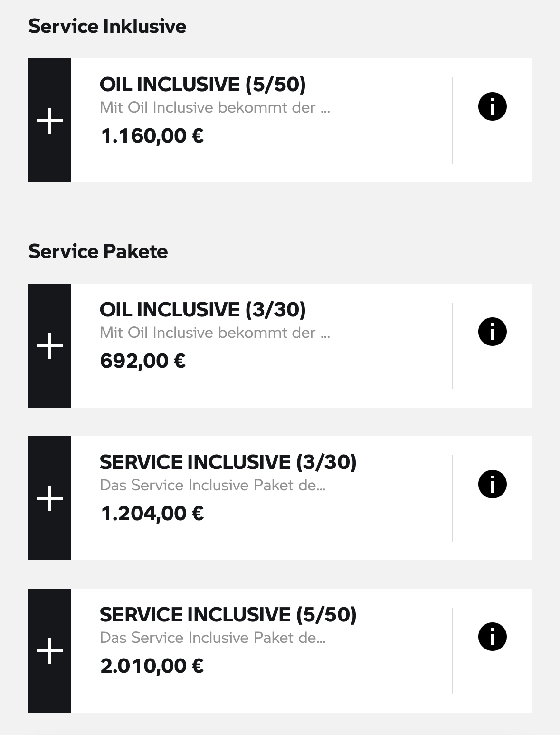Image resolution: width=560 pixels, height=735 pixels.
Task: Show info for Oil Inclusive (5/50)
Action: [x=492, y=106]
